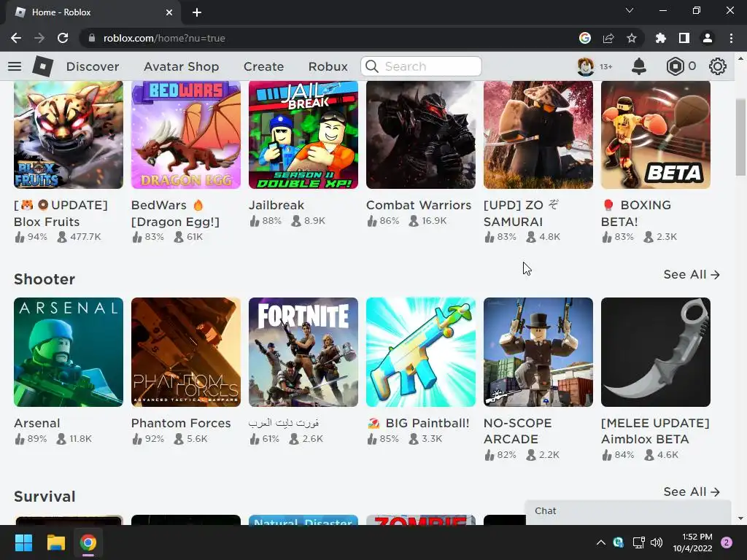Click See All for Shooter games
Screen dimensions: 747x560
click(x=692, y=274)
